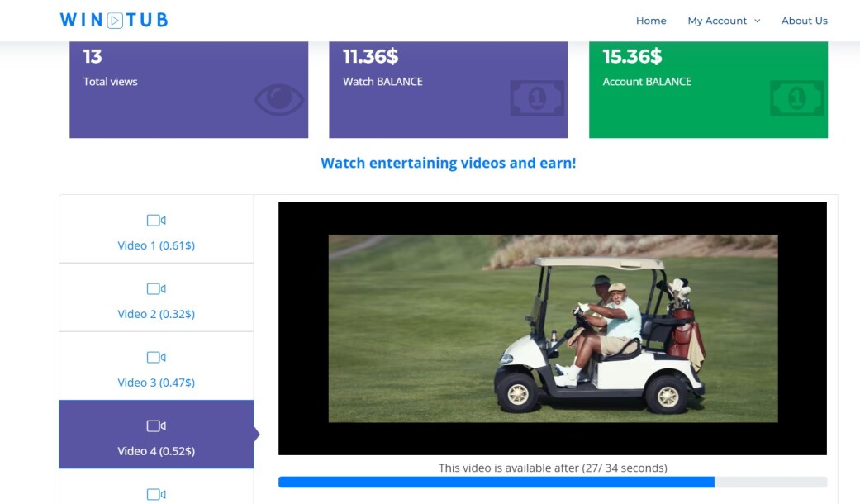Image resolution: width=860 pixels, height=504 pixels.
Task: Click the video availability countdown text
Action: tap(553, 468)
